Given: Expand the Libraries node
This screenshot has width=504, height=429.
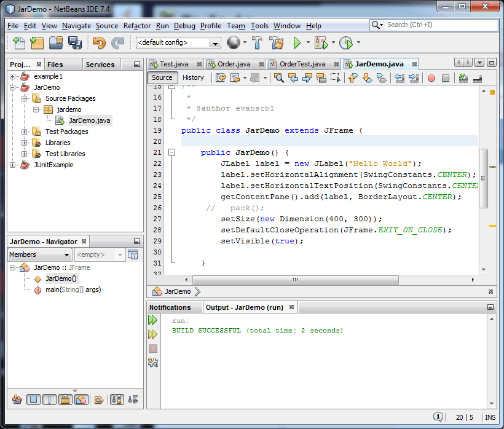Looking at the screenshot, I should point(24,143).
